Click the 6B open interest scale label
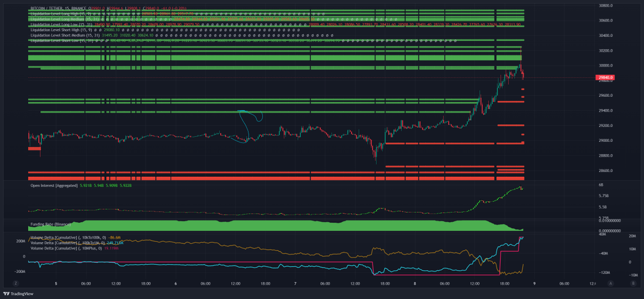Viewport: 644px width, 299px height. pyautogui.click(x=601, y=184)
